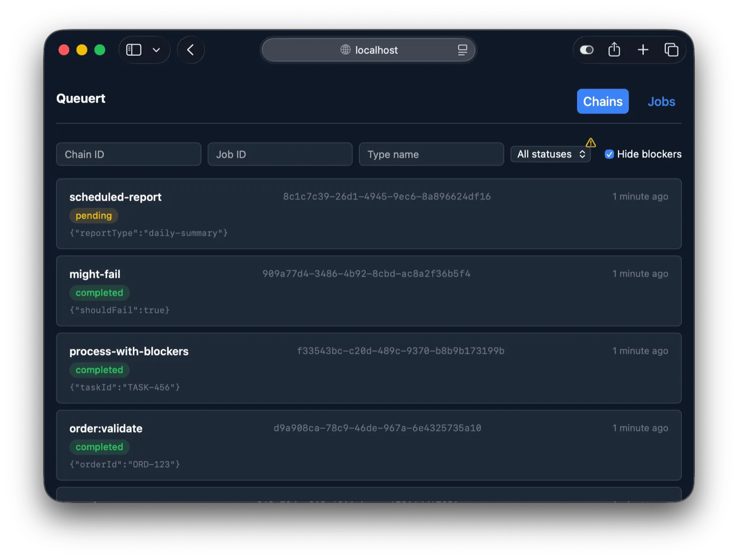Click the yellow warning triangle icon

[x=591, y=143]
